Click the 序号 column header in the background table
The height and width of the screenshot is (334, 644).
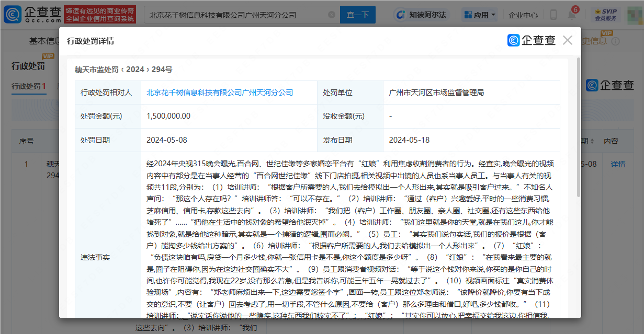(27, 141)
